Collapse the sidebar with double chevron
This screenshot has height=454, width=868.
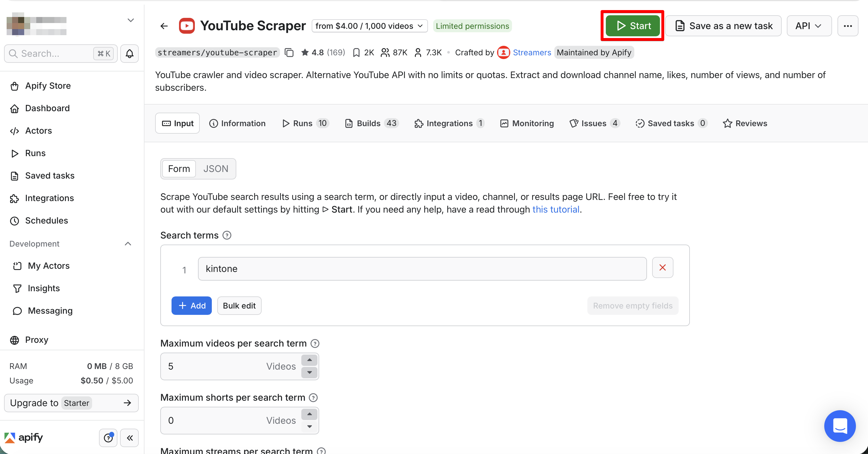130,438
